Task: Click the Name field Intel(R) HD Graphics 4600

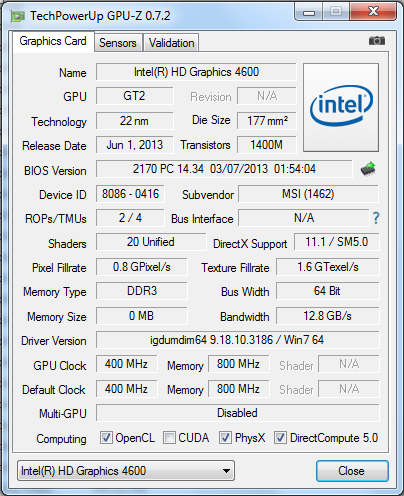Action: pos(196,72)
